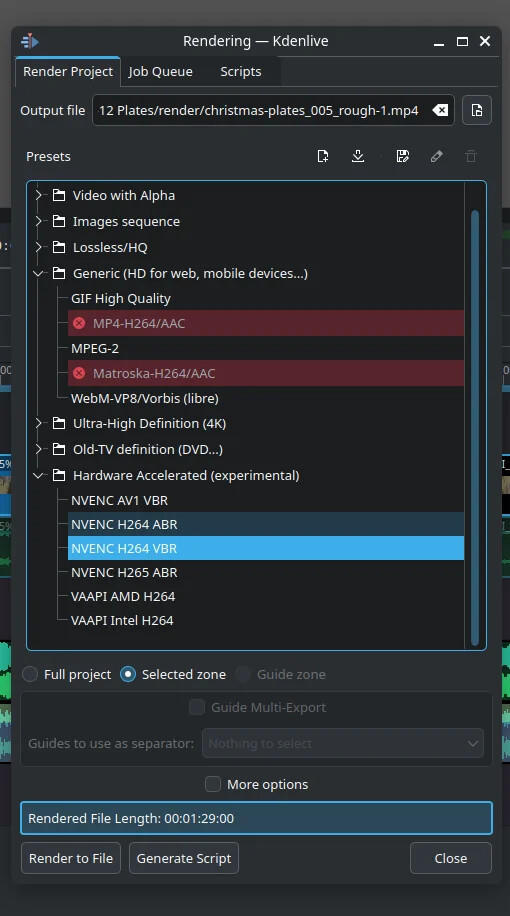Select the Full project radio button
Screen dimensions: 510x916
[x=30, y=674]
